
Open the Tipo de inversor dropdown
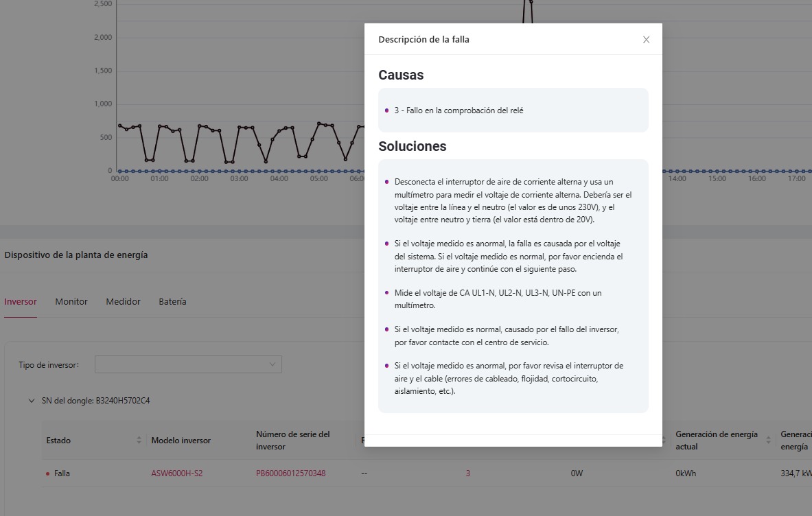click(188, 364)
